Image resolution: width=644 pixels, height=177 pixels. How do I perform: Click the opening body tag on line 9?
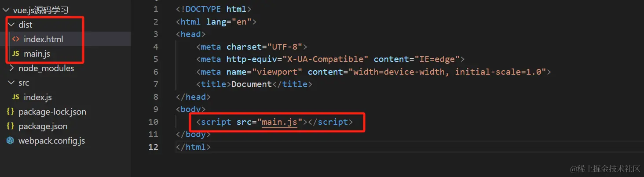(190, 109)
